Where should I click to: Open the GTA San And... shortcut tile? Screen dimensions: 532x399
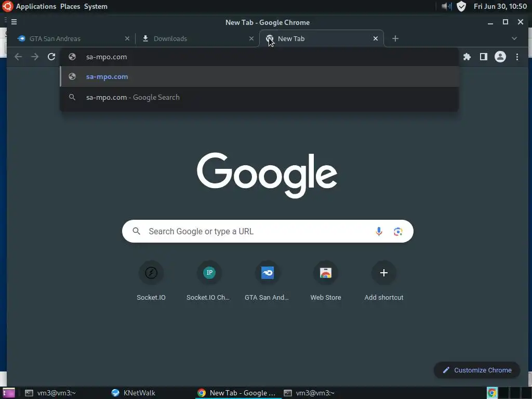tap(268, 281)
